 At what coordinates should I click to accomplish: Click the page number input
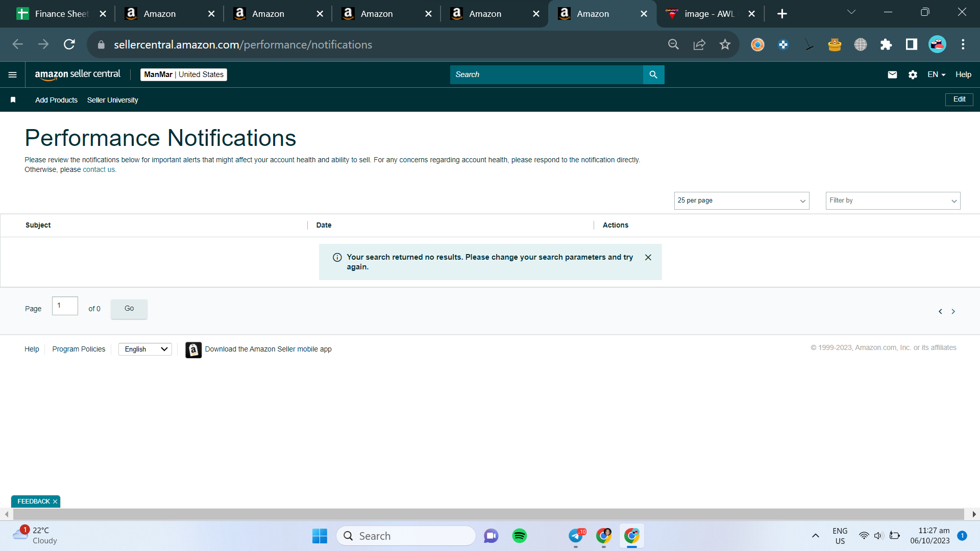coord(65,306)
